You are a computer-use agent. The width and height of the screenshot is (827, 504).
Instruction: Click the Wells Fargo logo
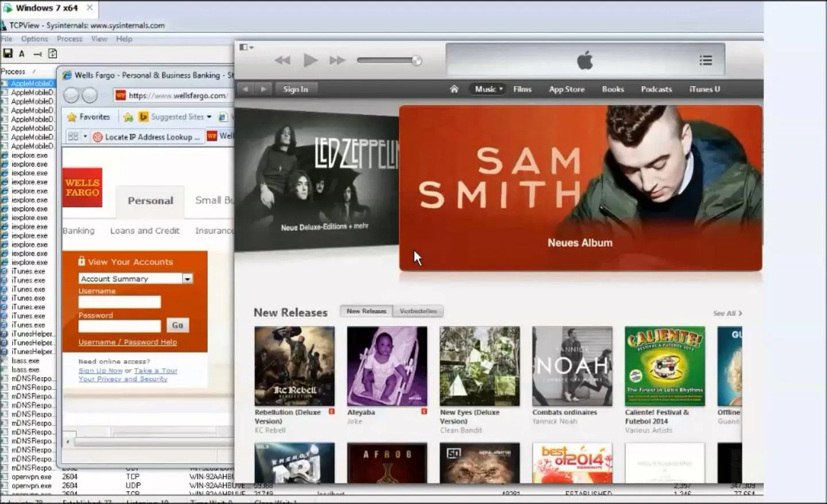(x=82, y=187)
